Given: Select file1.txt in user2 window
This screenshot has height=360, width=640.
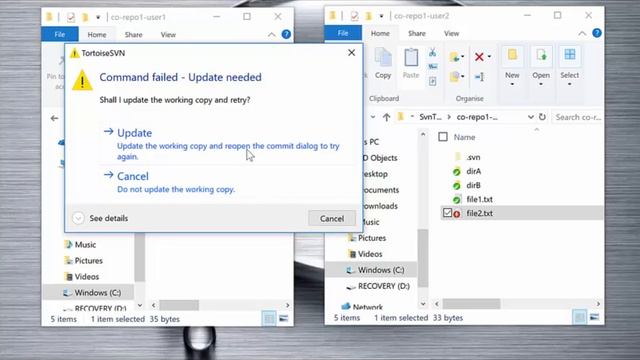Looking at the screenshot, I should 473,200.
